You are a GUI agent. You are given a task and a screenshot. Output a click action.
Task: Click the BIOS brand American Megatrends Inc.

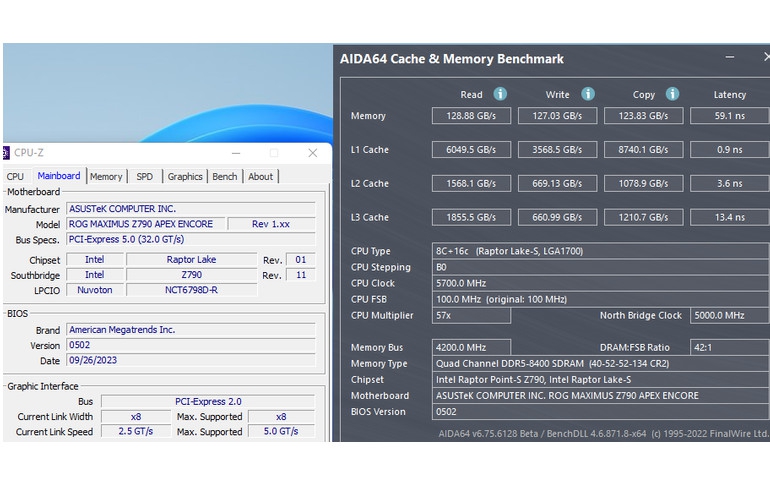pos(191,329)
